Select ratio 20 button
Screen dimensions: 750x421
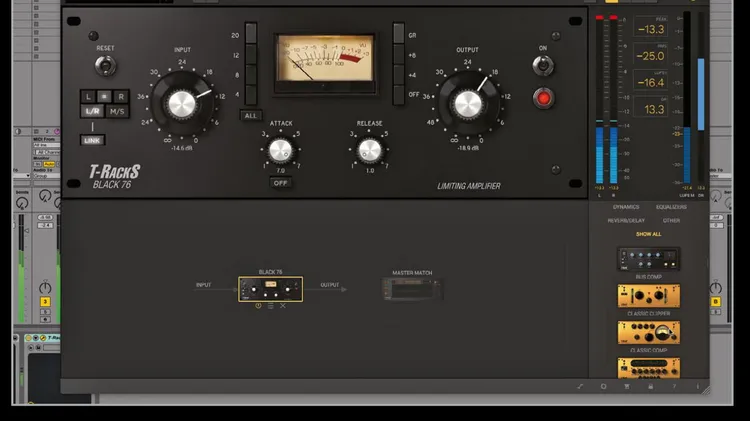click(x=251, y=33)
